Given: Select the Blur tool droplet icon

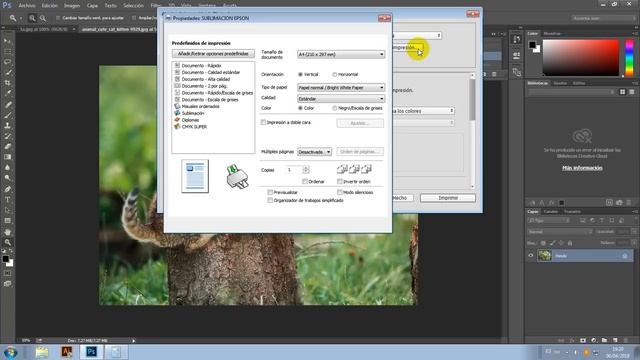Looking at the screenshot, I should [7, 167].
